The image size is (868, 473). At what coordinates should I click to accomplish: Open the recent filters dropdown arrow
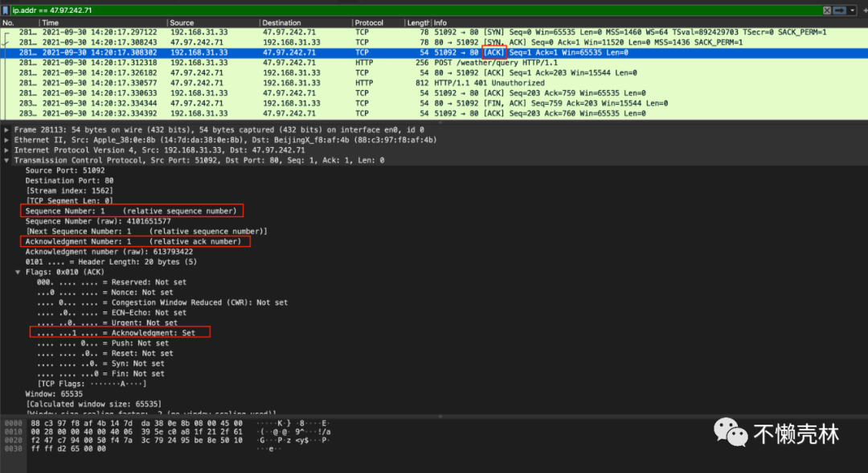[853, 10]
